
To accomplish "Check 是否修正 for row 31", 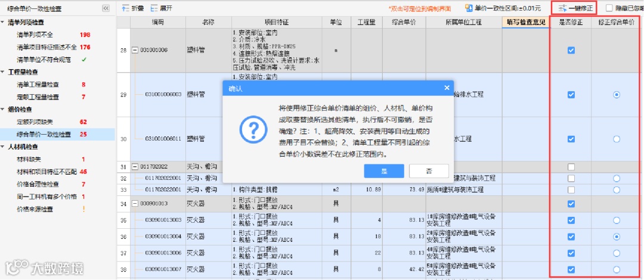I will 571,167.
